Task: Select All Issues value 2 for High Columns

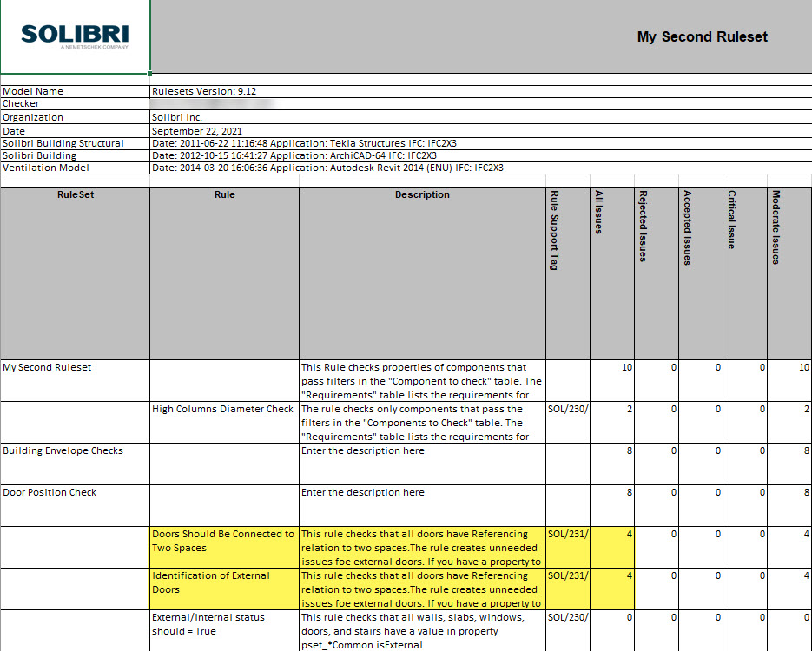Action: tap(612, 422)
